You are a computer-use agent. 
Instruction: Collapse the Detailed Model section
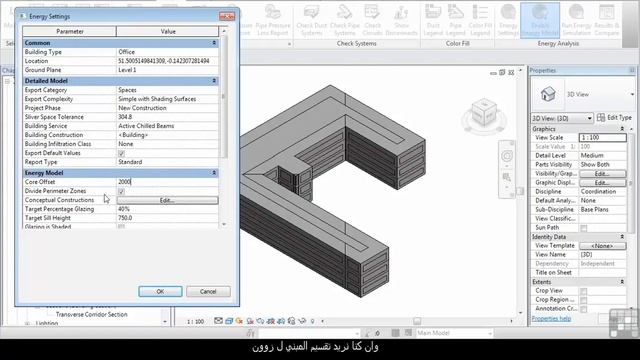coord(214,81)
